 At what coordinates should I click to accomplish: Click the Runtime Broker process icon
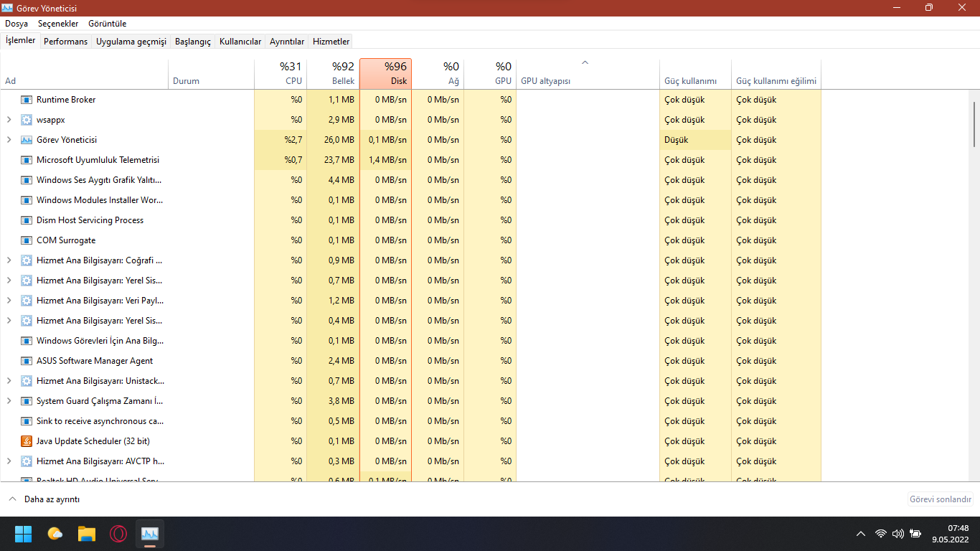tap(27, 100)
